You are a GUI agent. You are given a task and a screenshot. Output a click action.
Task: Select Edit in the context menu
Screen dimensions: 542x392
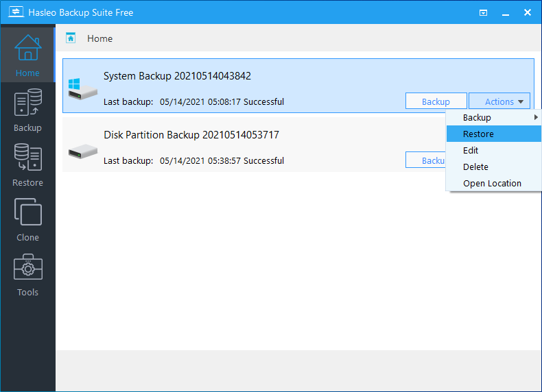point(471,151)
